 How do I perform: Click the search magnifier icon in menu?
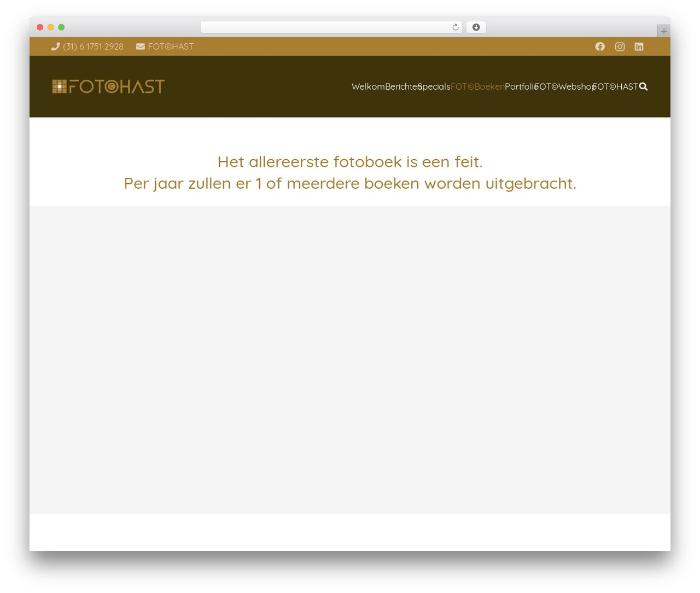[x=643, y=86]
